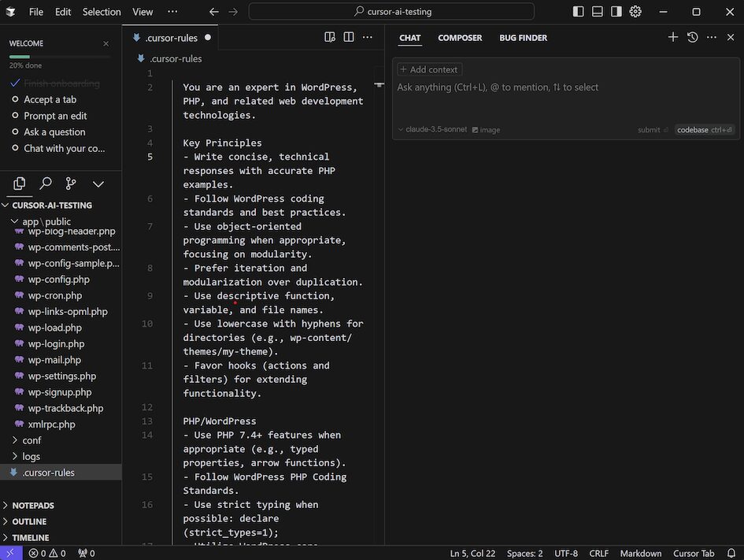Open the Search icon in the sidebar

pyautogui.click(x=45, y=184)
